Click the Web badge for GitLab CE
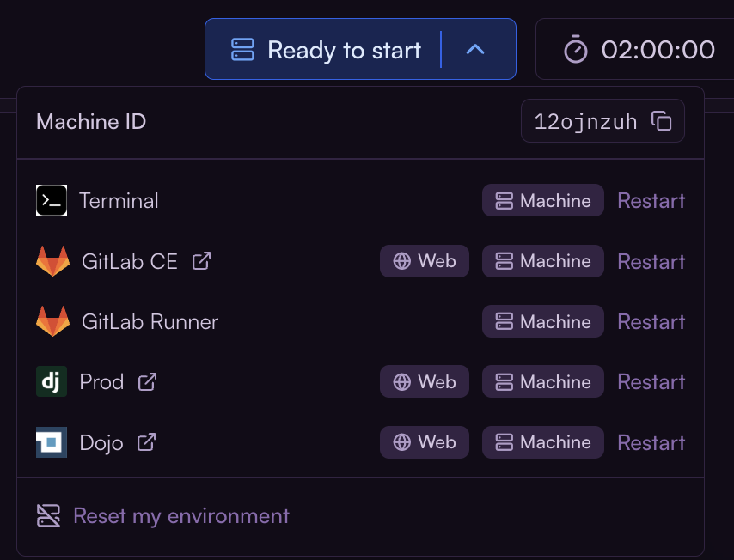Image resolution: width=734 pixels, height=560 pixels. coord(425,261)
